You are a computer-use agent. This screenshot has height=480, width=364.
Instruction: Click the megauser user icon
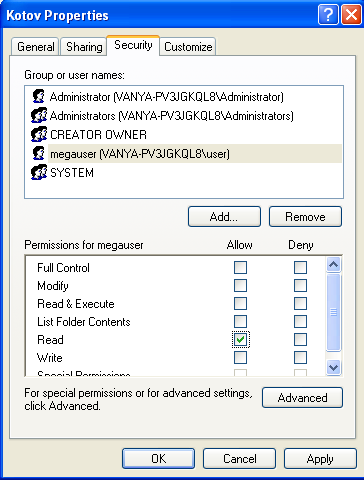(39, 153)
